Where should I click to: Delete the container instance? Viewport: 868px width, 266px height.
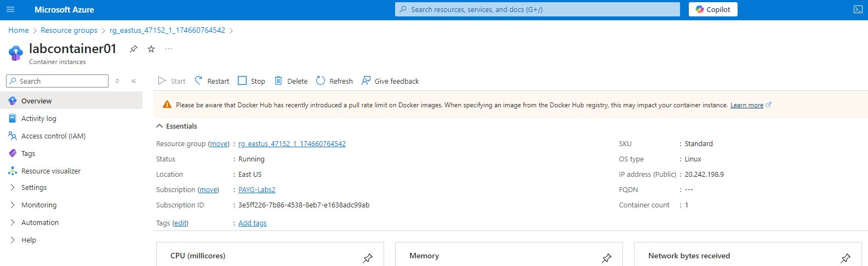(x=291, y=81)
